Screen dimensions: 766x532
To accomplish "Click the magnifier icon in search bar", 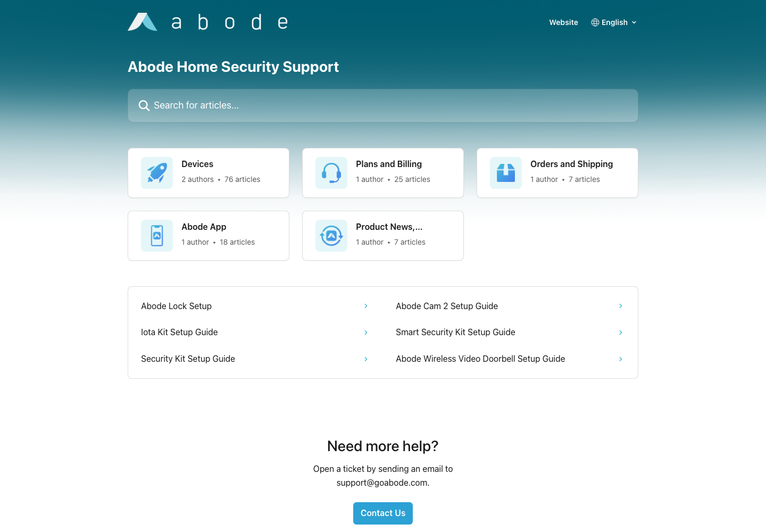I will (x=144, y=105).
